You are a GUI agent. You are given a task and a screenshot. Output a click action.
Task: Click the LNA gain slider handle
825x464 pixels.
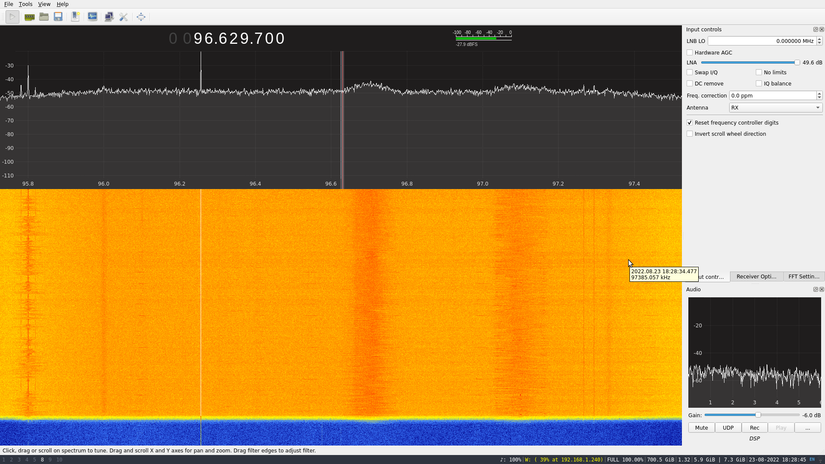tap(797, 63)
